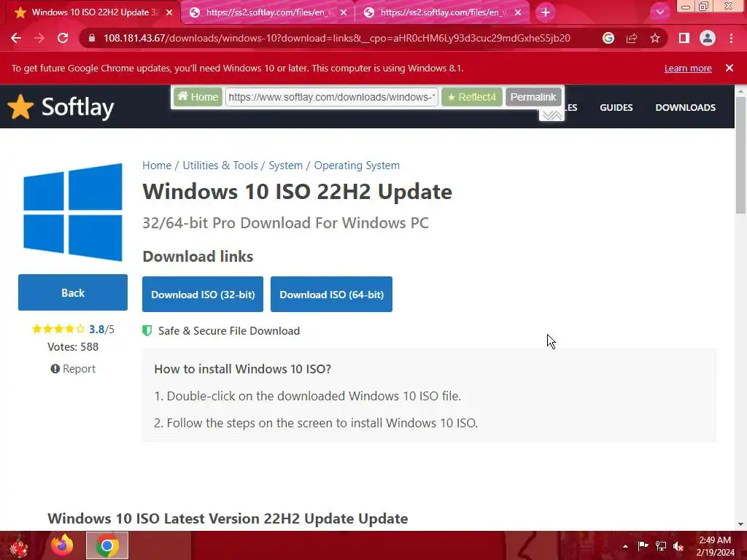Click the browser forward arrow
This screenshot has width=747, height=560.
click(39, 38)
